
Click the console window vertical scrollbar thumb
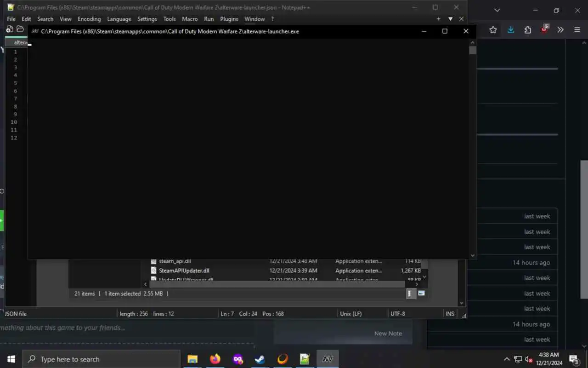point(473,50)
